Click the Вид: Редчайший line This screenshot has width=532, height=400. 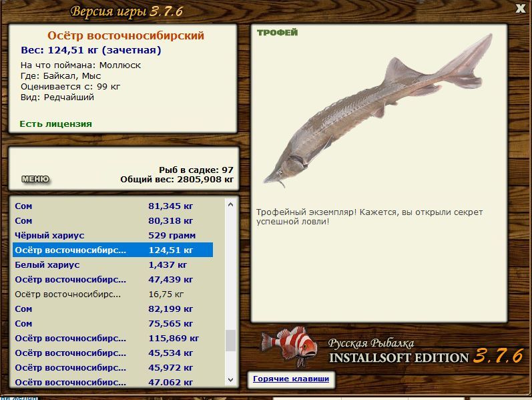(57, 97)
